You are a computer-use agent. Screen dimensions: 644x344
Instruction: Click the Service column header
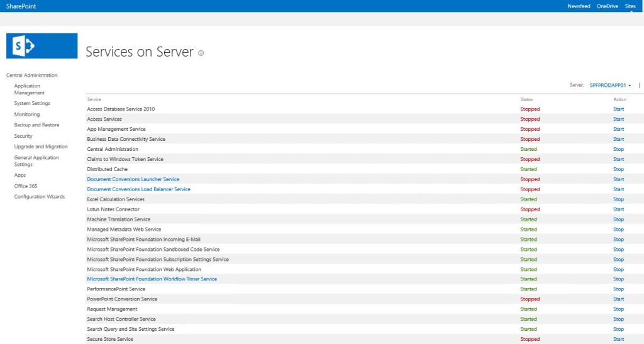click(94, 99)
